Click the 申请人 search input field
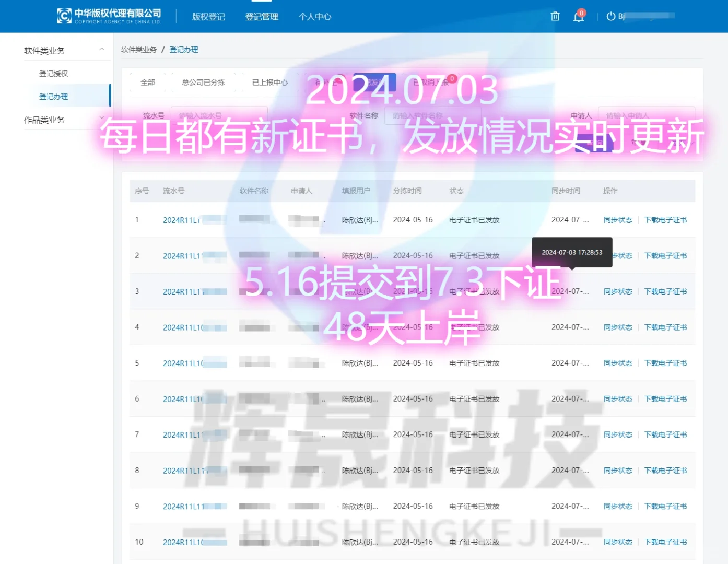The width and height of the screenshot is (728, 564). (x=646, y=115)
